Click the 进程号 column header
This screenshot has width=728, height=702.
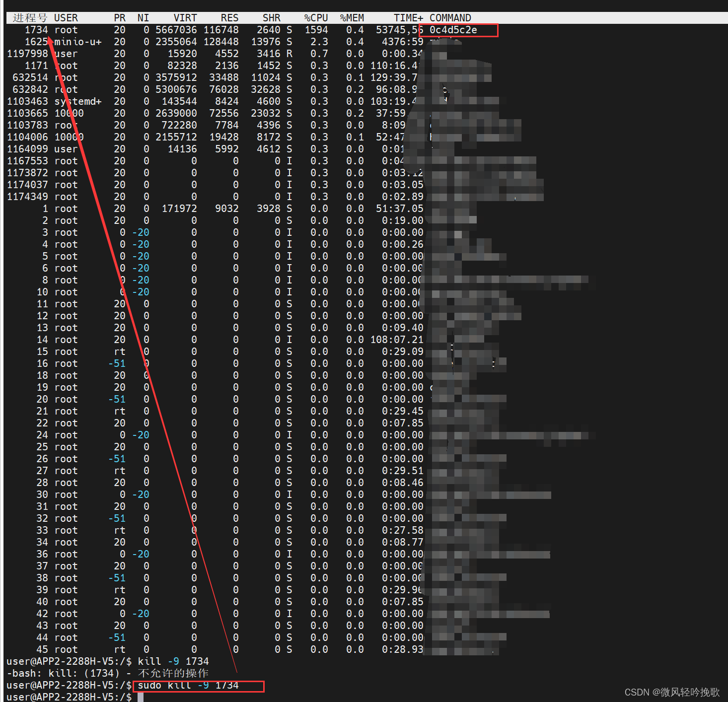[30, 18]
